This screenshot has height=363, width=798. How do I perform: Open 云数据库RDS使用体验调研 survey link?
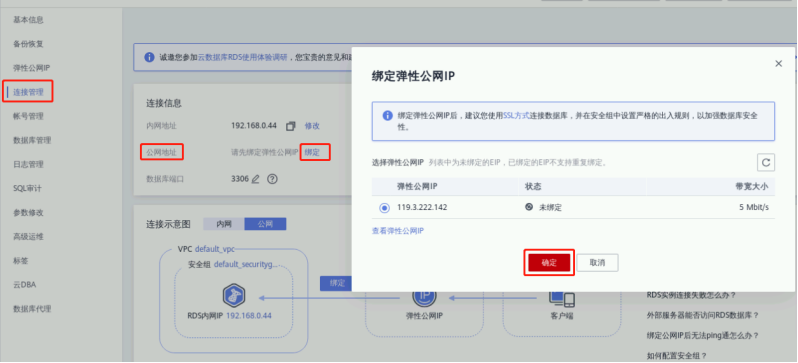coord(242,58)
